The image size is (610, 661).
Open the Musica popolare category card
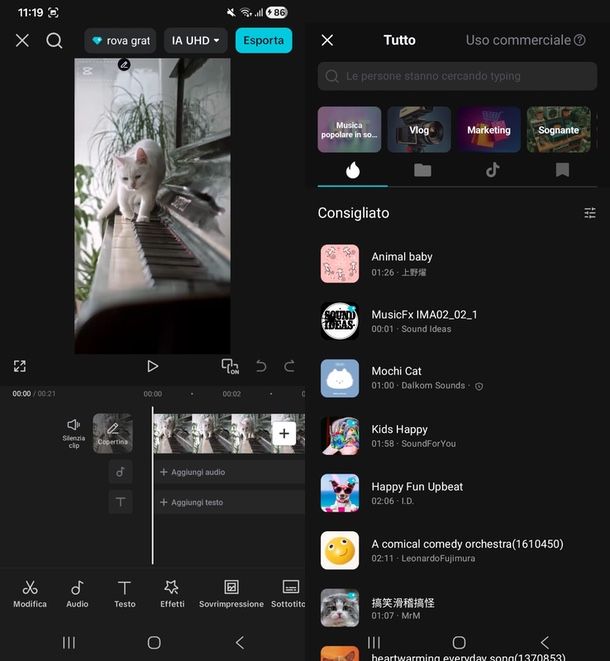pos(349,129)
